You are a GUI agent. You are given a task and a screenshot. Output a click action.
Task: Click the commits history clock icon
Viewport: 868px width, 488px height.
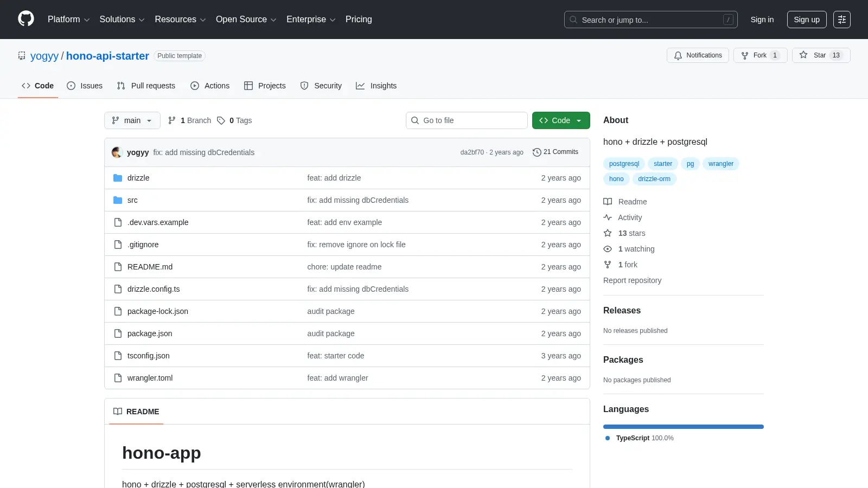pos(537,152)
